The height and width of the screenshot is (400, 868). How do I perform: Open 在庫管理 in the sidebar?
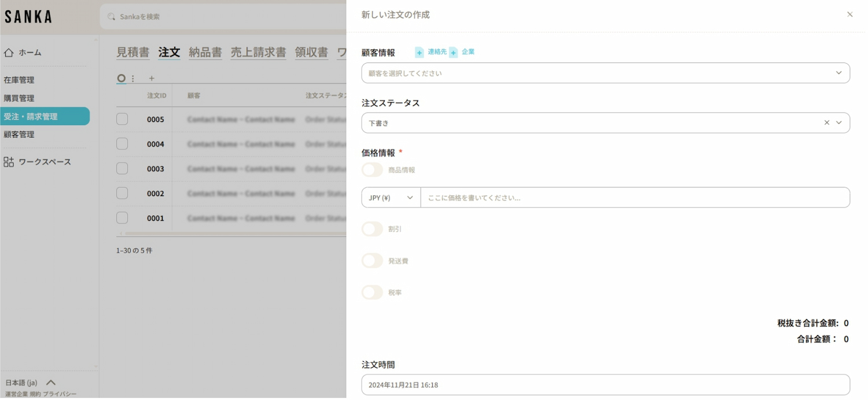(19, 80)
